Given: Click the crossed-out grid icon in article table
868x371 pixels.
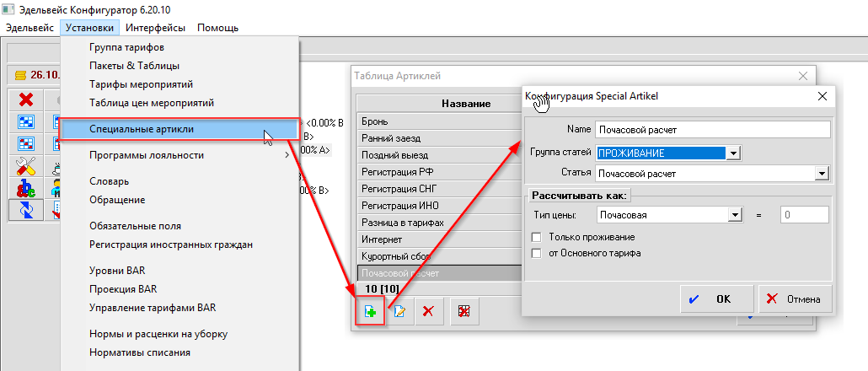Looking at the screenshot, I should [464, 311].
